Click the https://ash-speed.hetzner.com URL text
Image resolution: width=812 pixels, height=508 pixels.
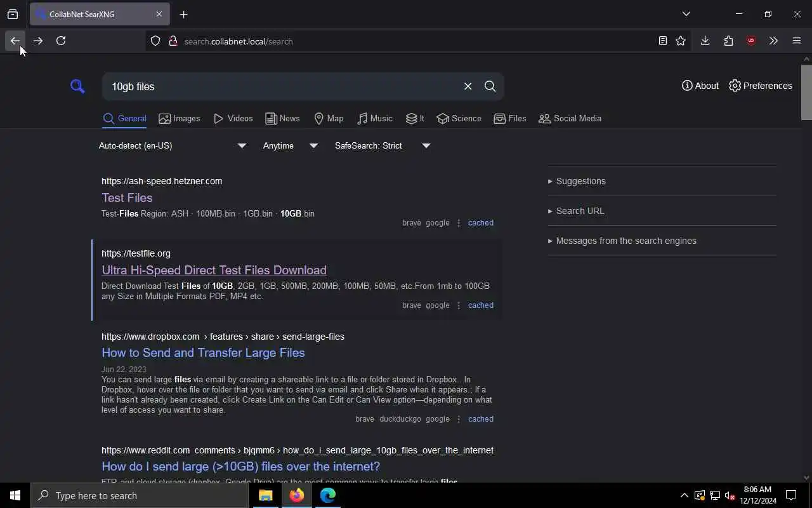click(162, 181)
